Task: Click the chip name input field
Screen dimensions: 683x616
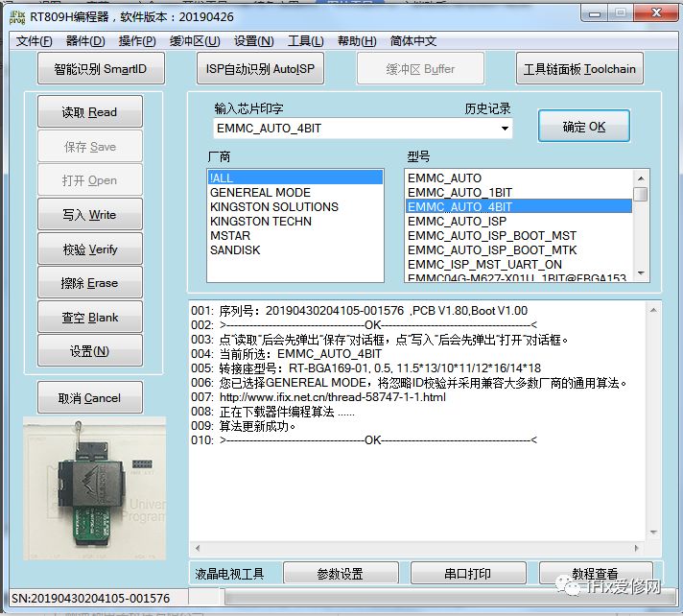Action: pyautogui.click(x=355, y=129)
